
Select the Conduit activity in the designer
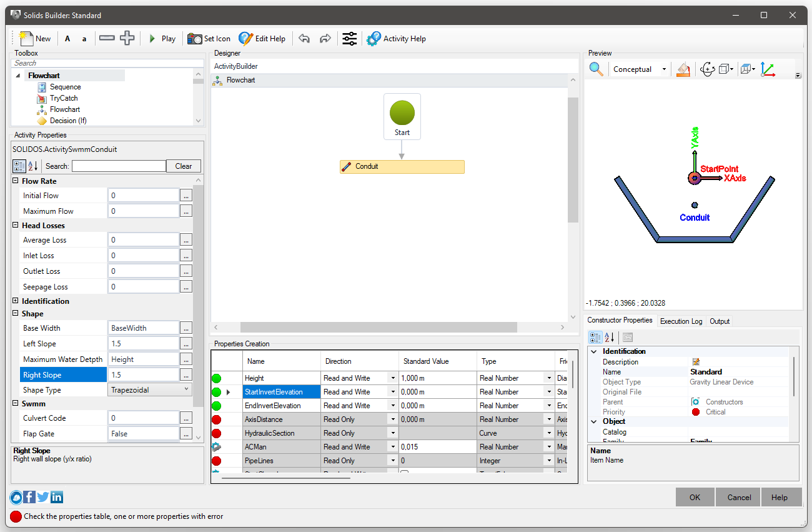tap(402, 167)
